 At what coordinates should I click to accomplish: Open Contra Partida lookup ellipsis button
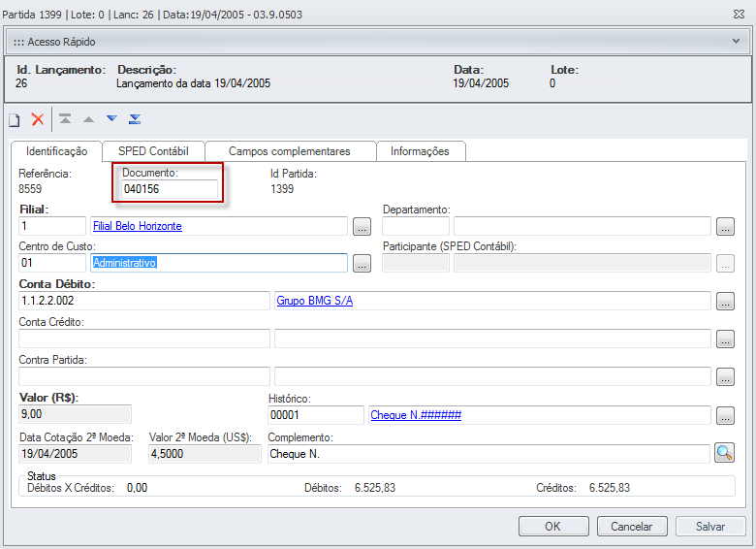(725, 376)
